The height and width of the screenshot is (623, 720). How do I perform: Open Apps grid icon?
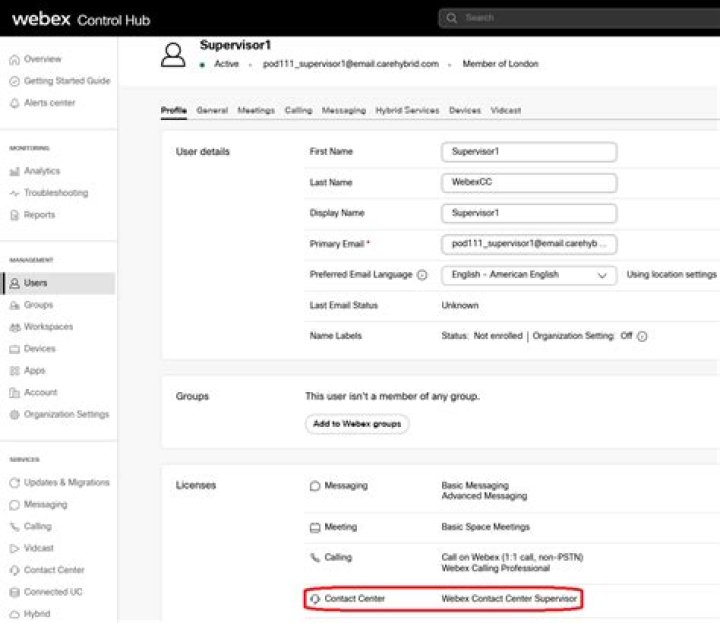coord(15,370)
